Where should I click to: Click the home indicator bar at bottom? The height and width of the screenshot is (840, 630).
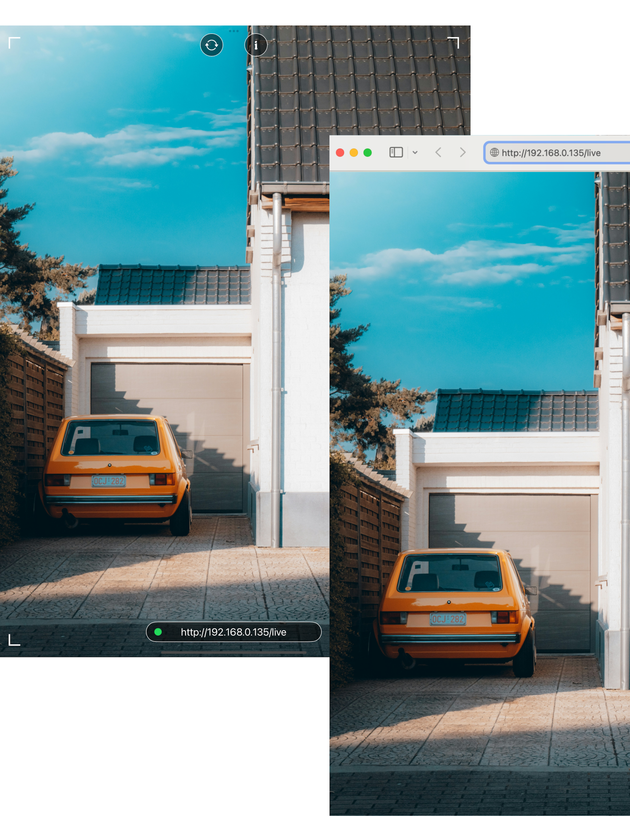(x=233, y=652)
